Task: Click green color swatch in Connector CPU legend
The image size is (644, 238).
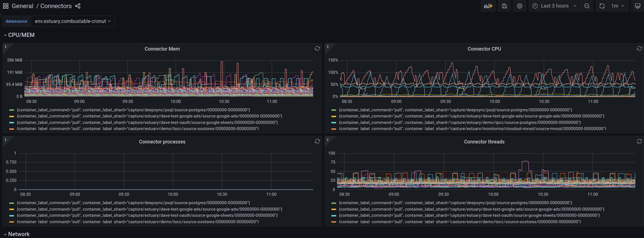Action: (333, 110)
